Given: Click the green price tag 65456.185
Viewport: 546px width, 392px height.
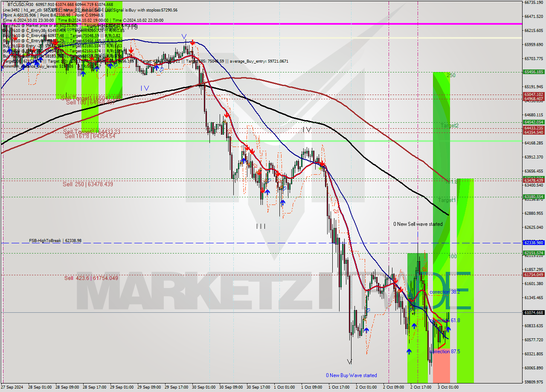Looking at the screenshot, I should [534, 72].
